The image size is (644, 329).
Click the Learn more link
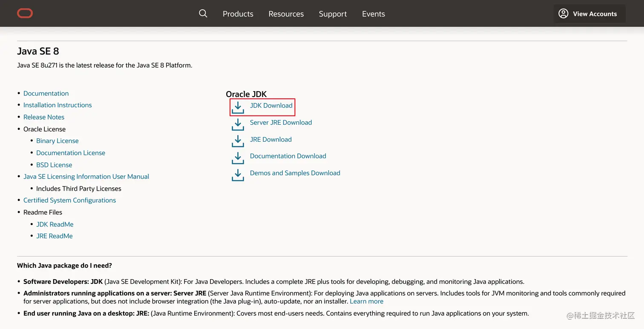click(367, 301)
